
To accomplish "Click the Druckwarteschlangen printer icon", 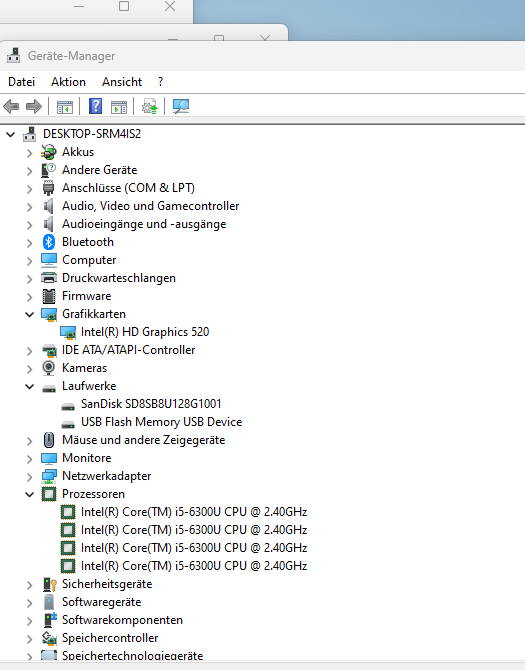I will (x=49, y=278).
